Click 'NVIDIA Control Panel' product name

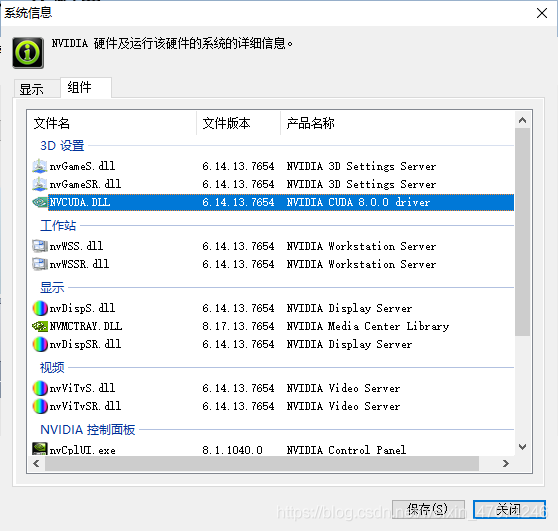click(346, 450)
